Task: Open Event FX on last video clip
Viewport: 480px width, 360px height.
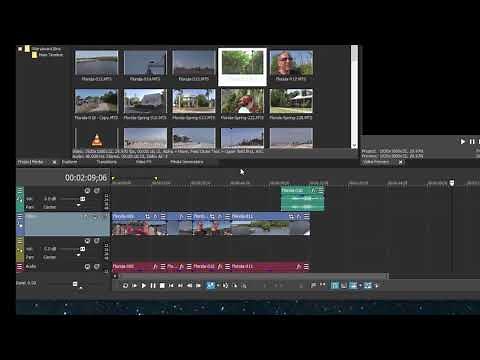Action: point(299,217)
